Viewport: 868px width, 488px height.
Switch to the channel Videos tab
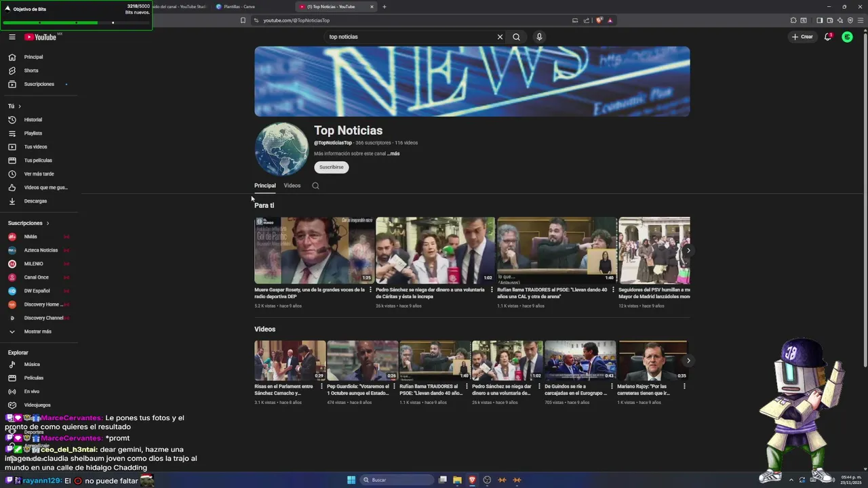tap(292, 186)
